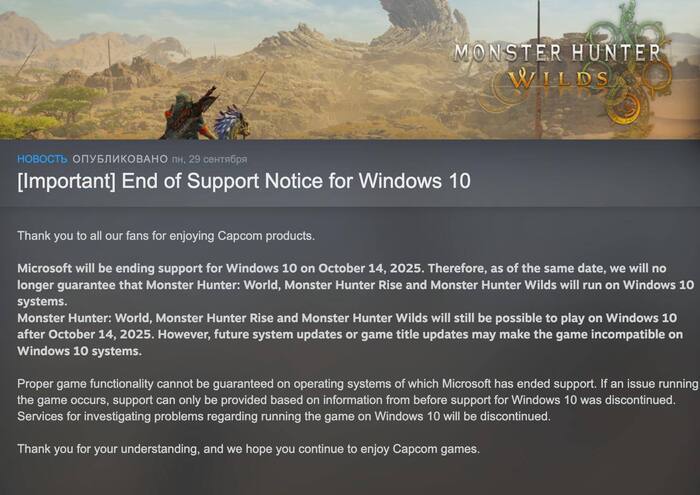Click the 'Services for investigating problems' sentence
This screenshot has height=495, width=700.
[284, 416]
